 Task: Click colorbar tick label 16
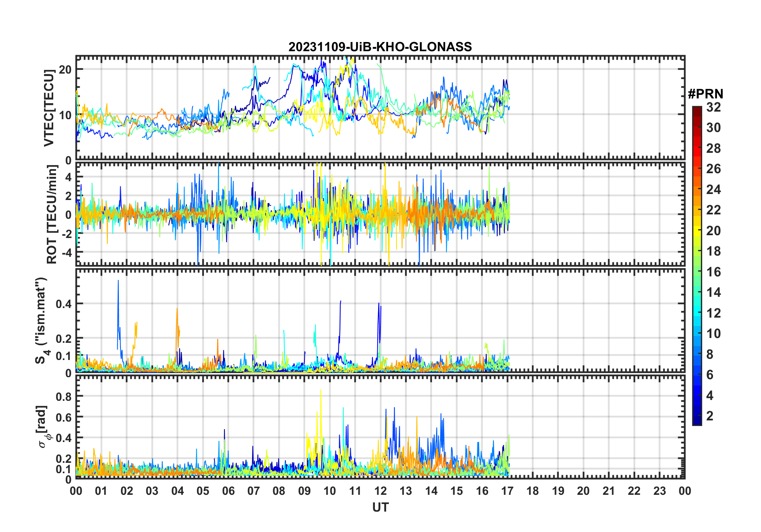click(x=713, y=272)
